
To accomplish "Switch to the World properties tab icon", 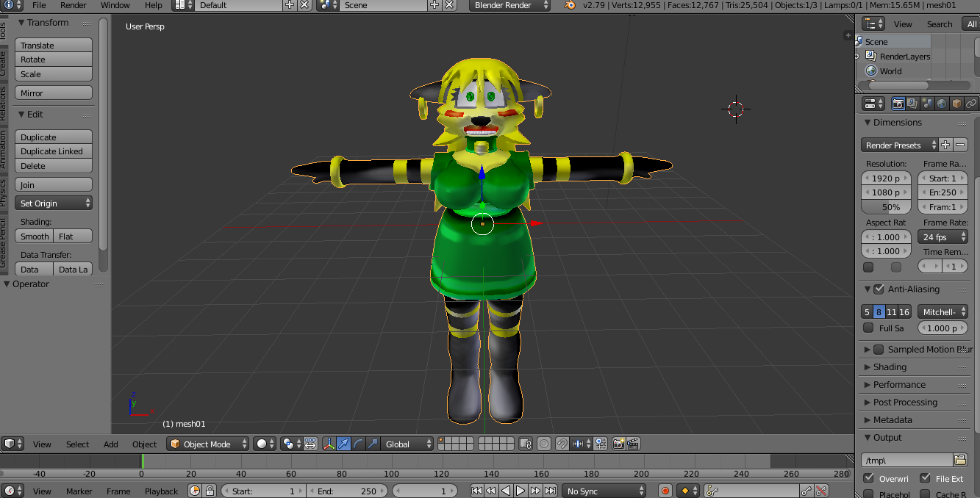I will tap(942, 104).
